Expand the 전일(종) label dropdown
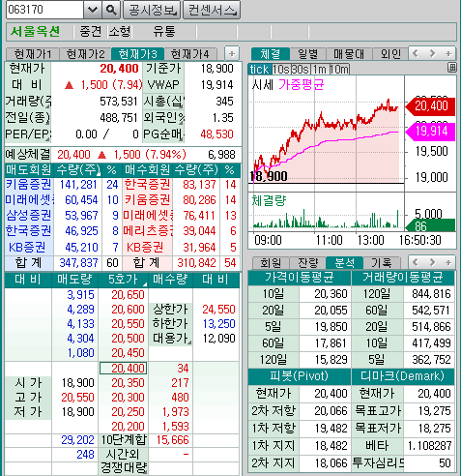 [x=47, y=122]
